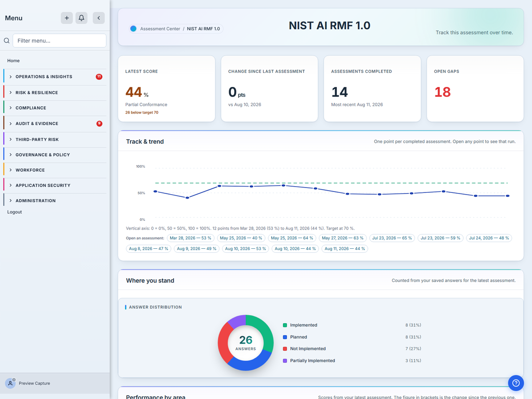
Task: Expand Audit & Evidence section
Action: (x=55, y=124)
